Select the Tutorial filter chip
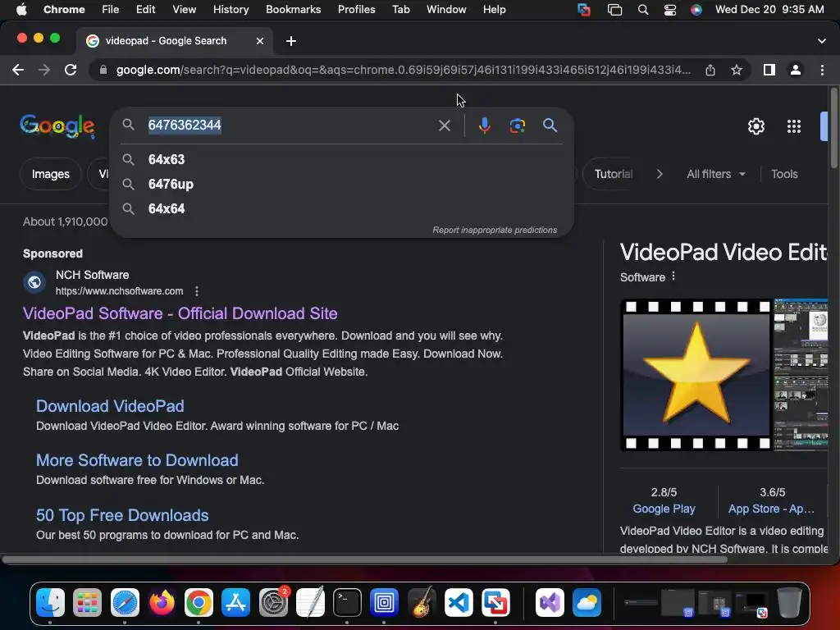The height and width of the screenshot is (630, 840). tap(614, 174)
